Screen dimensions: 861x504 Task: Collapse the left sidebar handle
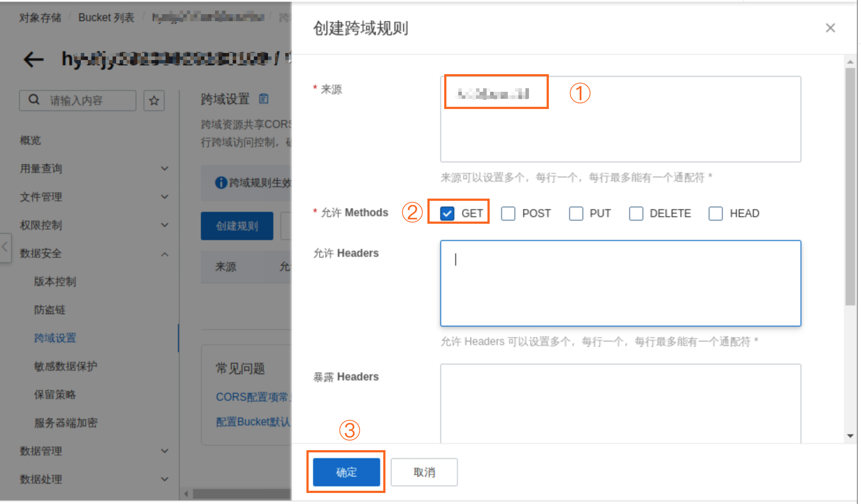pyautogui.click(x=5, y=247)
